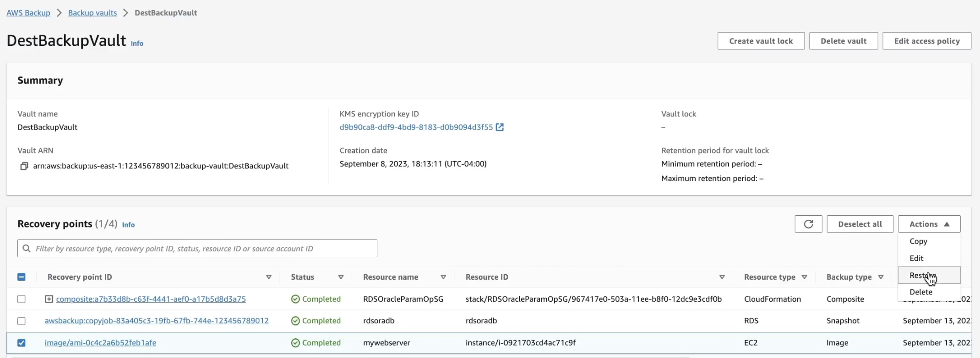Refresh the recovery points list
This screenshot has height=358, width=980.
(x=809, y=224)
